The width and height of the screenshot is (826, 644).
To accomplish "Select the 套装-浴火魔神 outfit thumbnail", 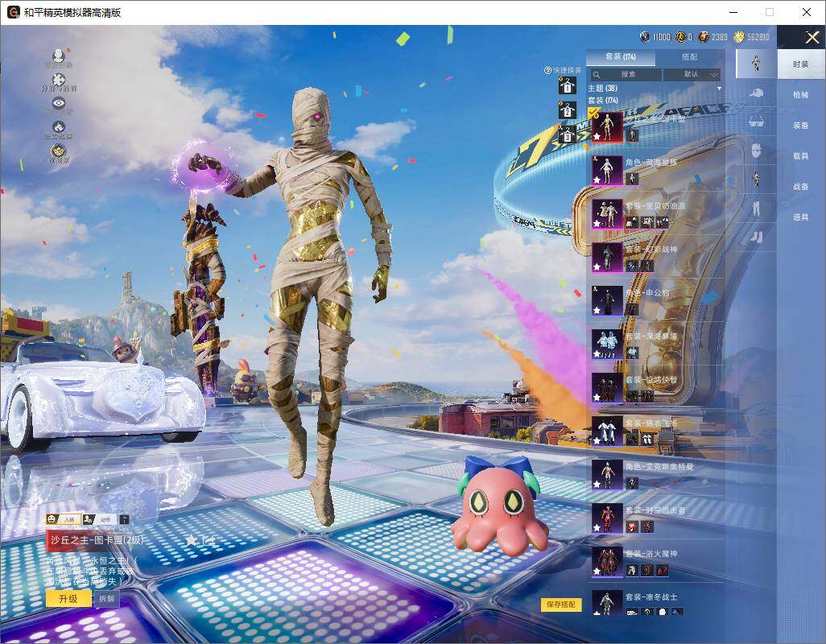I will coord(607,562).
